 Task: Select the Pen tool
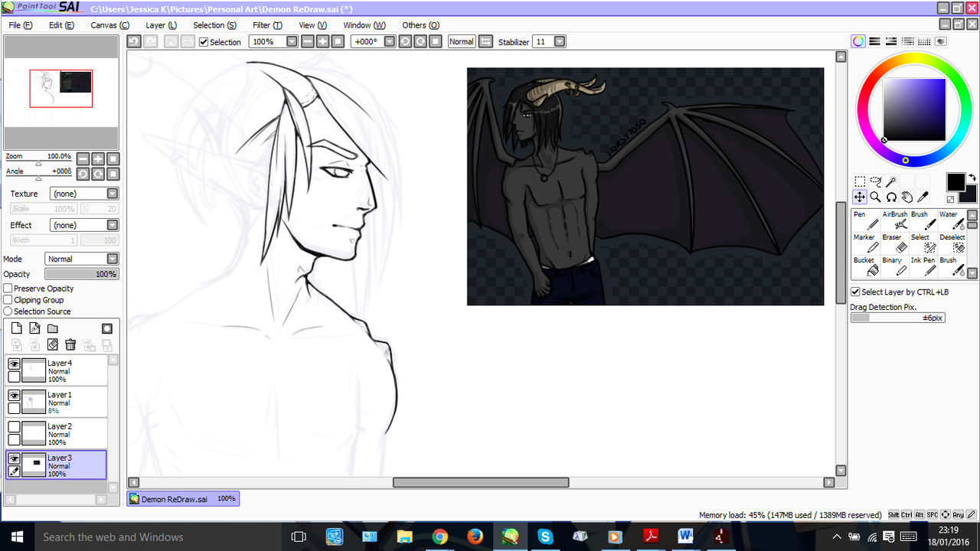pyautogui.click(x=865, y=220)
